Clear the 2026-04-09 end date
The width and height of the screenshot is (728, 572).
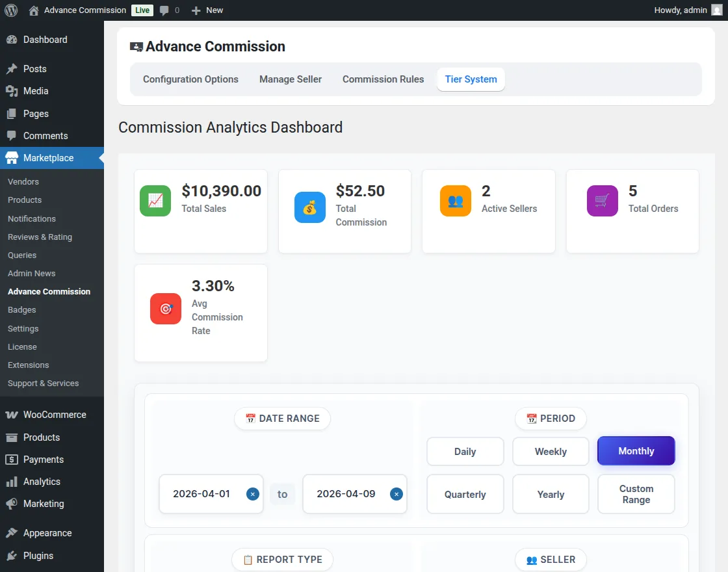[396, 494]
